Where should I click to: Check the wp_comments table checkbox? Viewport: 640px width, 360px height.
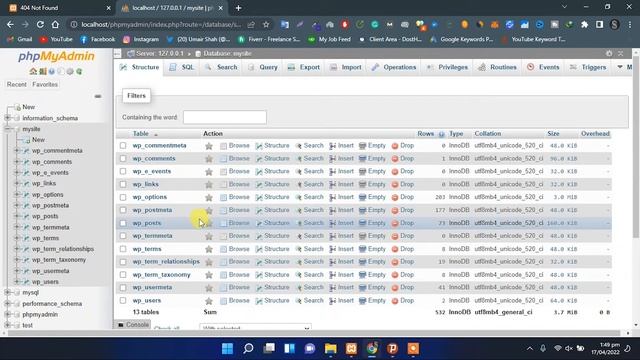pyautogui.click(x=123, y=158)
